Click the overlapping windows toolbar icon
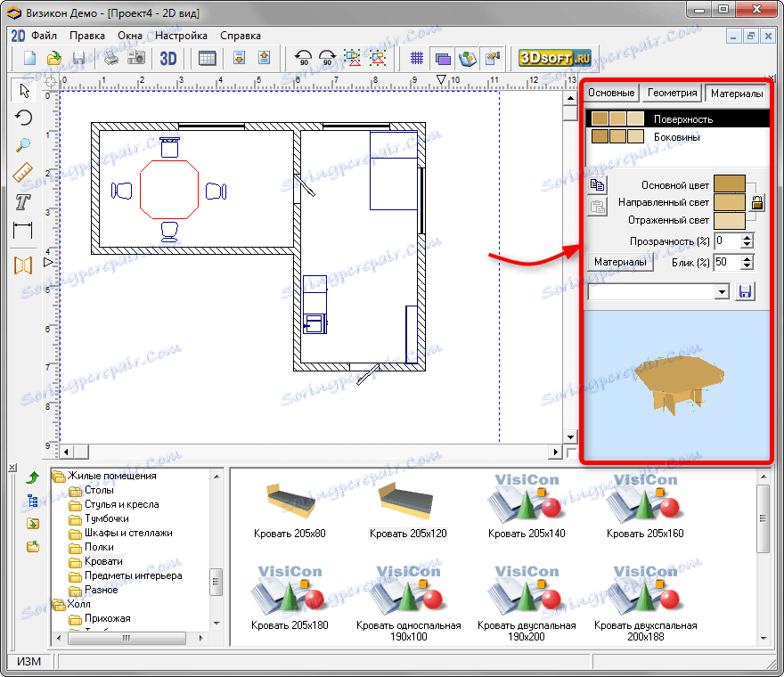Screen dimensions: 784x677 (x=443, y=59)
